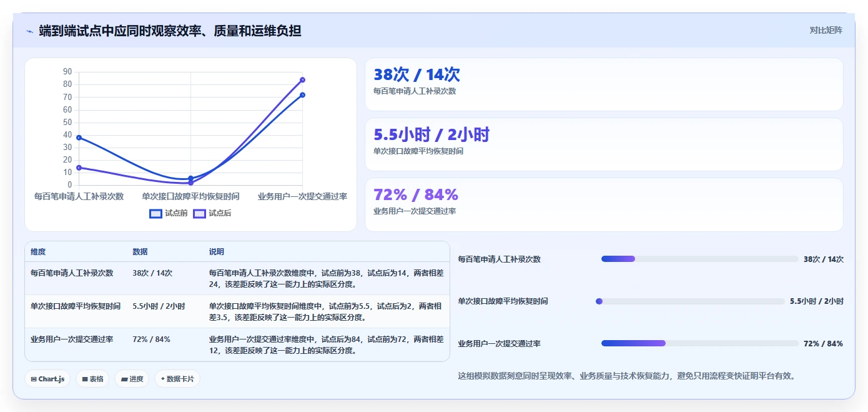Click the 对比矩阵 label in the header
The width and height of the screenshot is (868, 412).
coord(826,30)
